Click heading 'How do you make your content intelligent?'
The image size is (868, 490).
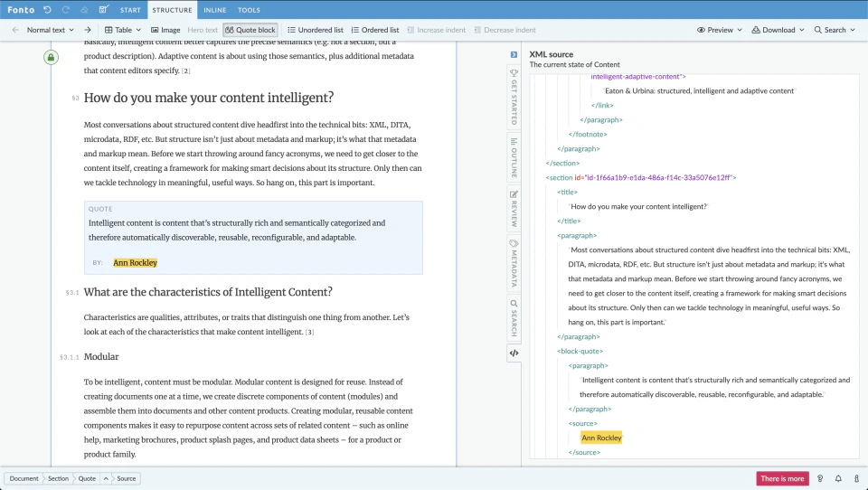pos(209,98)
